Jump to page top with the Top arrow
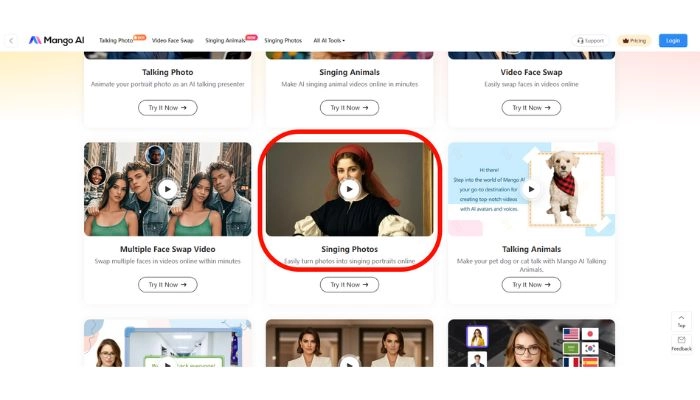This screenshot has height=400, width=700. [681, 321]
